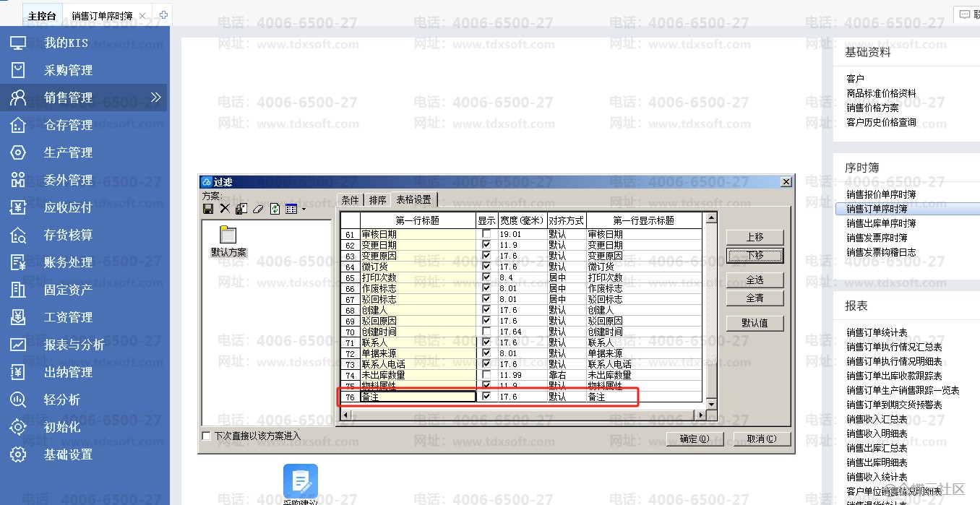Image resolution: width=980 pixels, height=505 pixels.
Task: Expand the 销售管理 double-chevron arrow
Action: pyautogui.click(x=155, y=98)
